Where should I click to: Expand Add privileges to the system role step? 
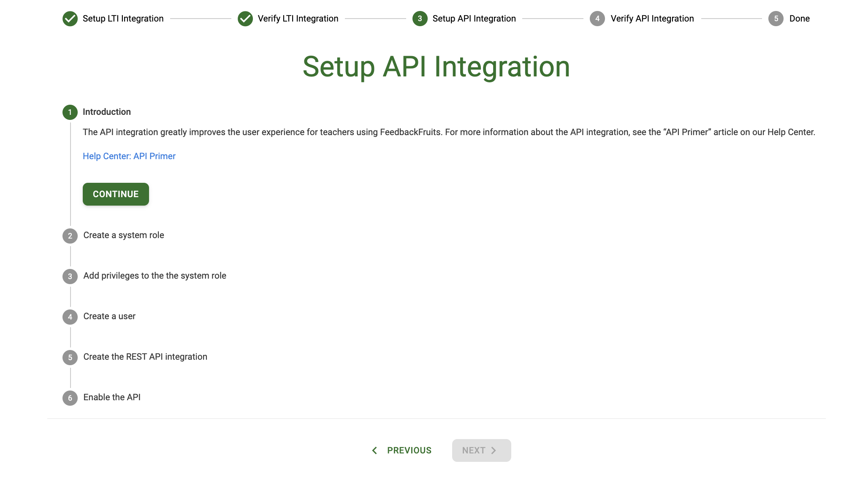(155, 276)
